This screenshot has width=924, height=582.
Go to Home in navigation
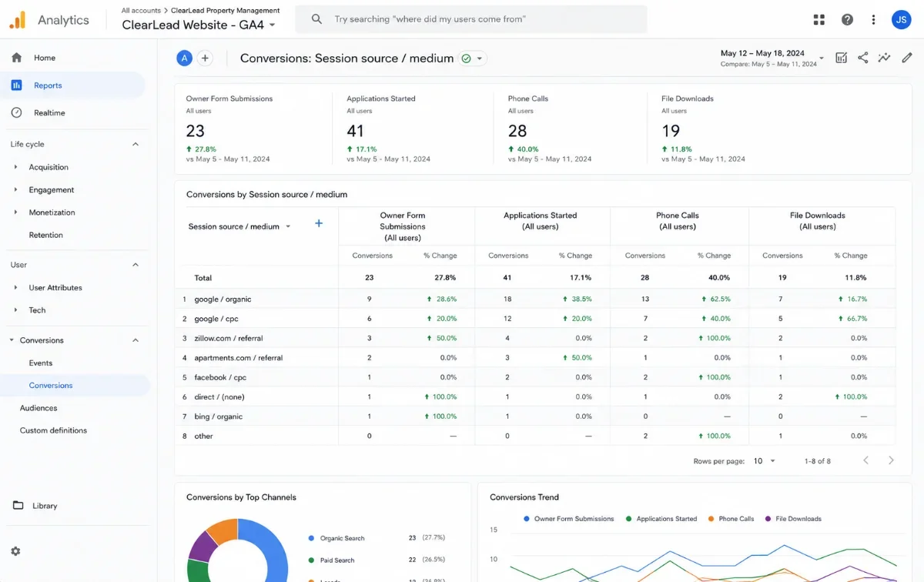pyautogui.click(x=45, y=58)
